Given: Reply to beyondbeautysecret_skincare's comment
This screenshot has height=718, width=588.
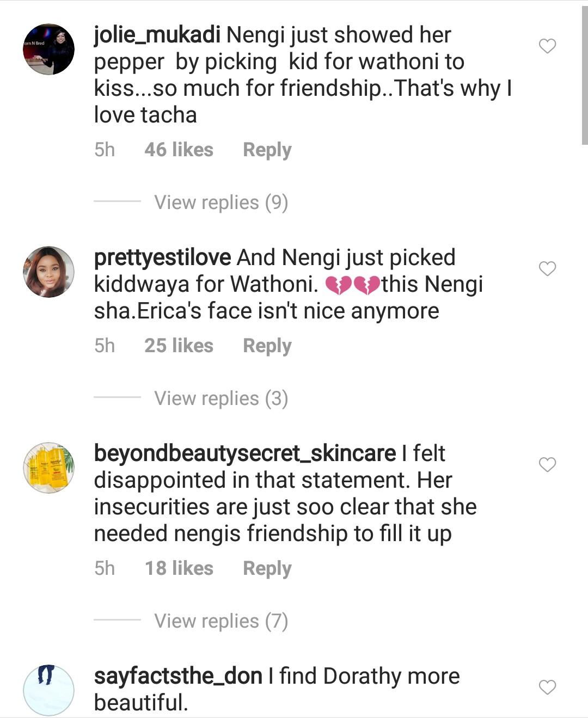Looking at the screenshot, I should (267, 568).
